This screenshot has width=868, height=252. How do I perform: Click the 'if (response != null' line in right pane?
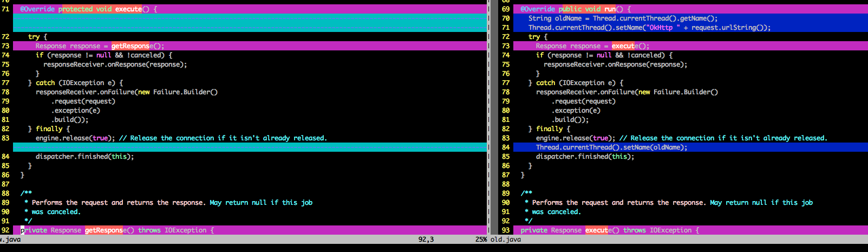pos(604,55)
